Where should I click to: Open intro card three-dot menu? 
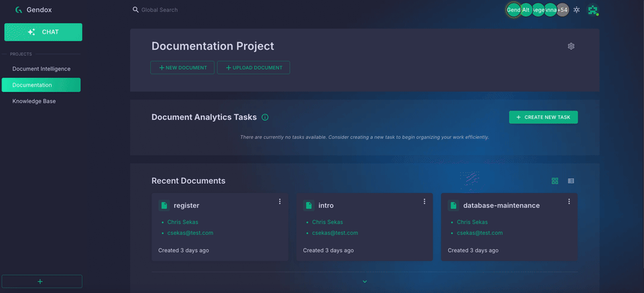425,202
